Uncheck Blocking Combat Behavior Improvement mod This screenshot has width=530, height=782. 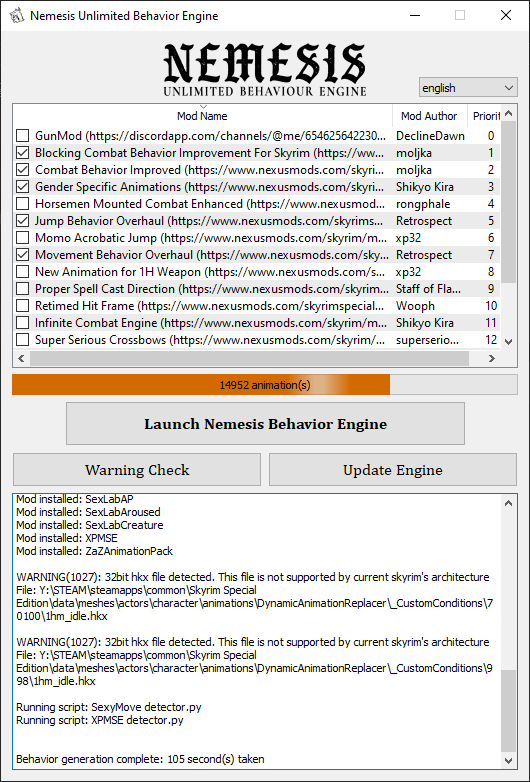pyautogui.click(x=22, y=153)
